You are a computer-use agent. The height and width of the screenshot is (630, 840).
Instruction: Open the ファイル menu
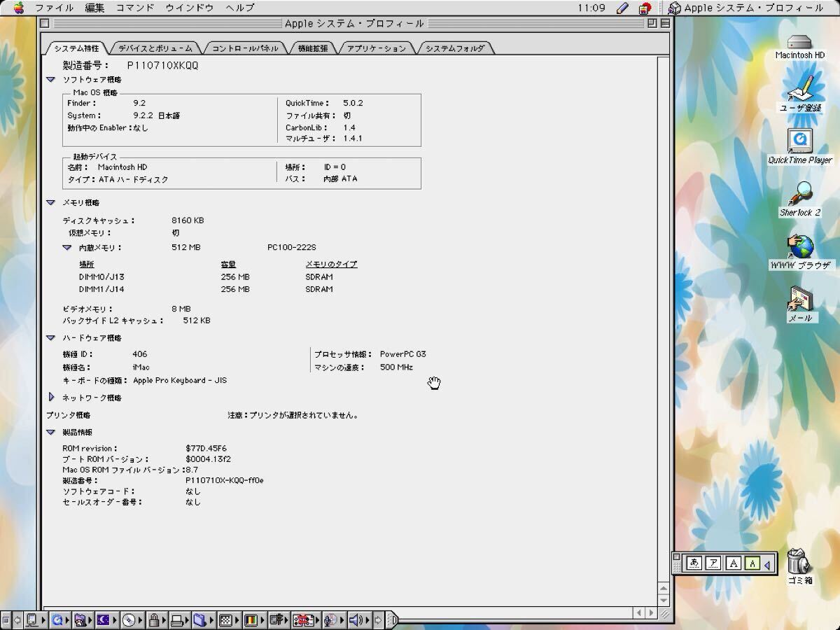[54, 8]
